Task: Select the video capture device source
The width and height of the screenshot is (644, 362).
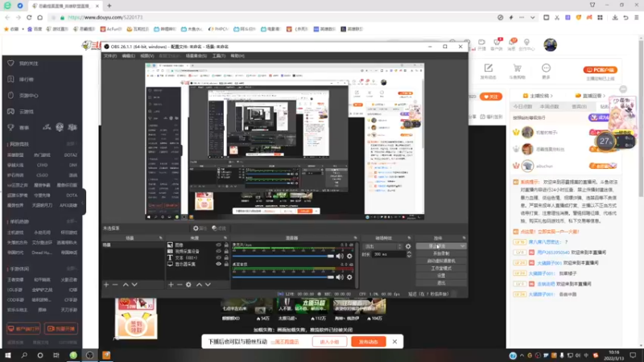Action: pos(197,251)
